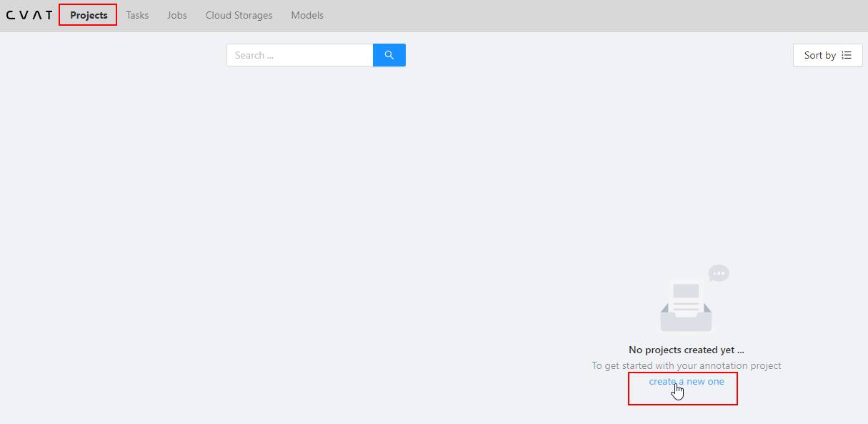Navigate to the Jobs section

pos(176,14)
